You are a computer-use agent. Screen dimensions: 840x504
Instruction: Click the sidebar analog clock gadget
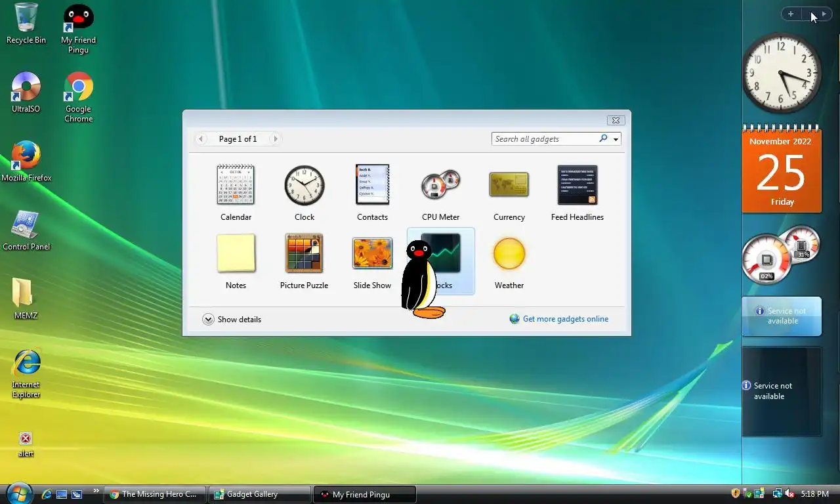click(x=782, y=73)
